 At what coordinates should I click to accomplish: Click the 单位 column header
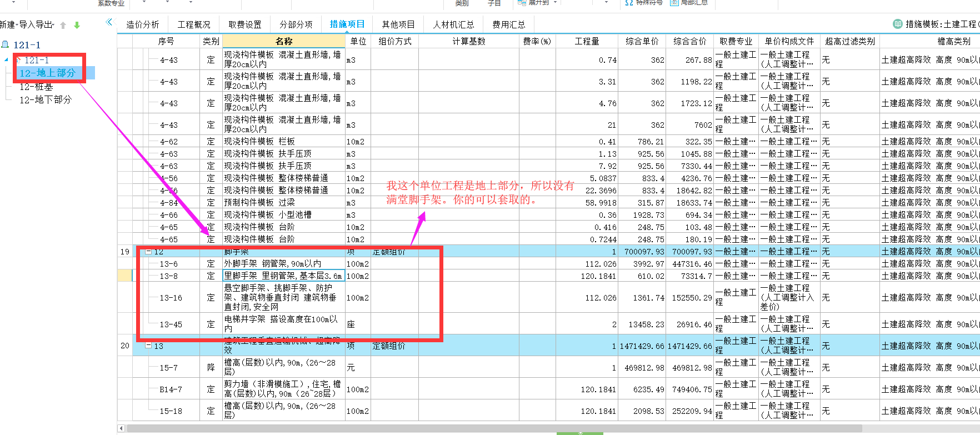(x=358, y=41)
